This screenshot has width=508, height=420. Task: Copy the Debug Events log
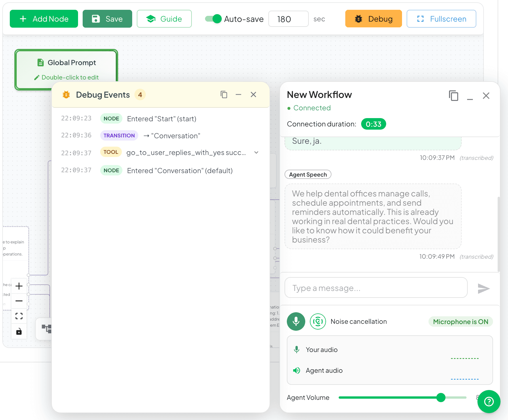click(x=224, y=94)
